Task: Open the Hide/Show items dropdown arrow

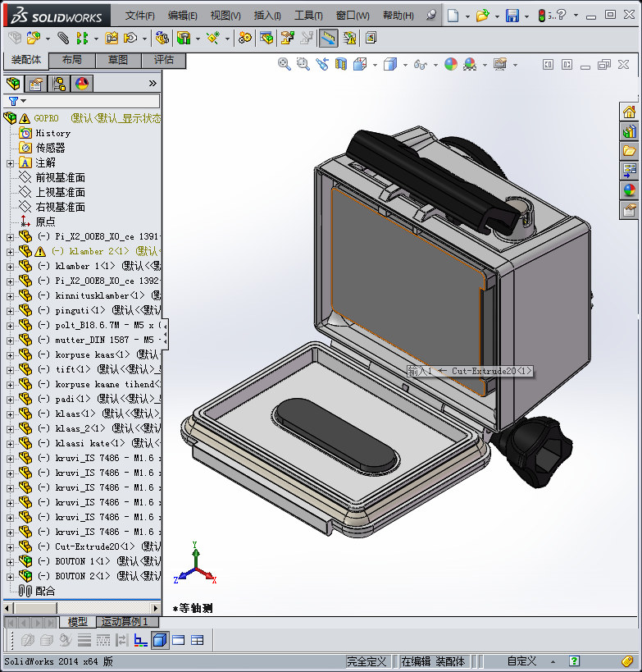Action: (435, 65)
